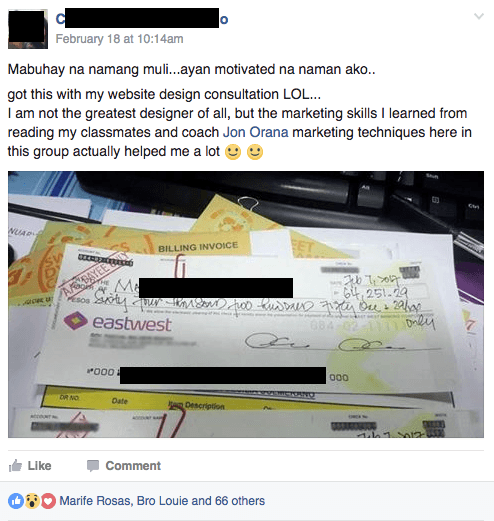494x521 pixels.
Task: Click the Love heart reaction icon
Action: 48,501
